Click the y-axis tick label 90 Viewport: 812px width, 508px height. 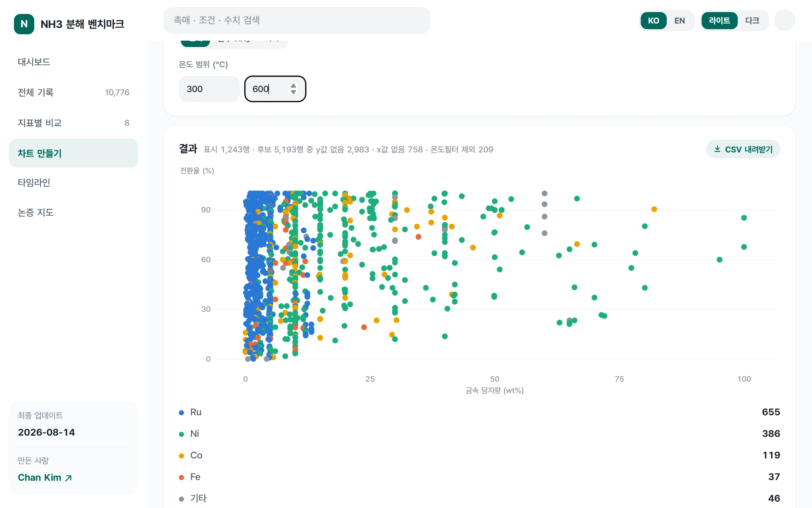point(206,210)
